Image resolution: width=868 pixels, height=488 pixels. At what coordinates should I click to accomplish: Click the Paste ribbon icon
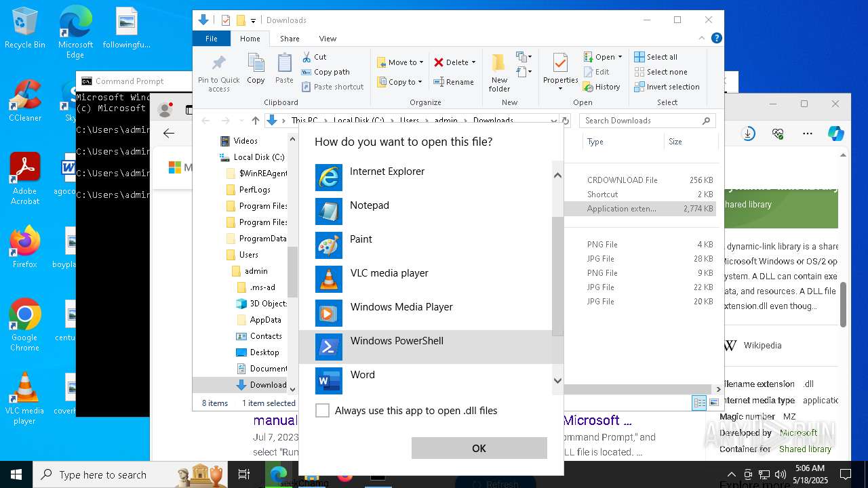coord(284,69)
